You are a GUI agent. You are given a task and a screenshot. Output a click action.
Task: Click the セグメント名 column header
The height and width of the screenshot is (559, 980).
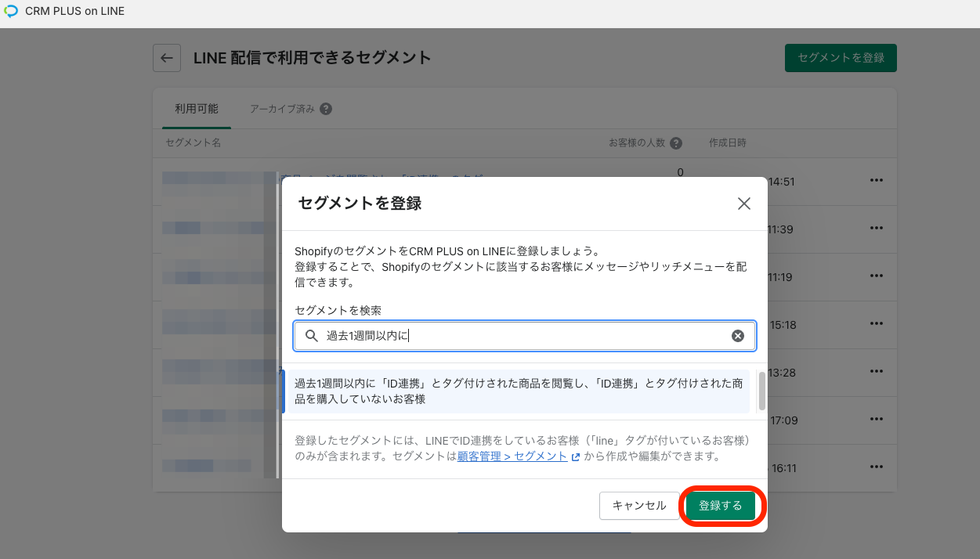click(193, 143)
